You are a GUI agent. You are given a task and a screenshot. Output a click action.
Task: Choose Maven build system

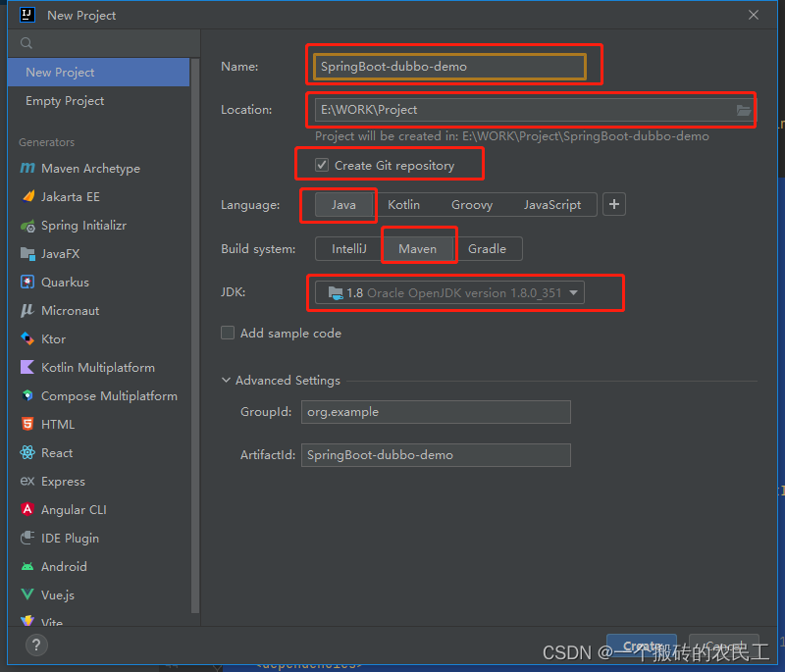(x=418, y=248)
